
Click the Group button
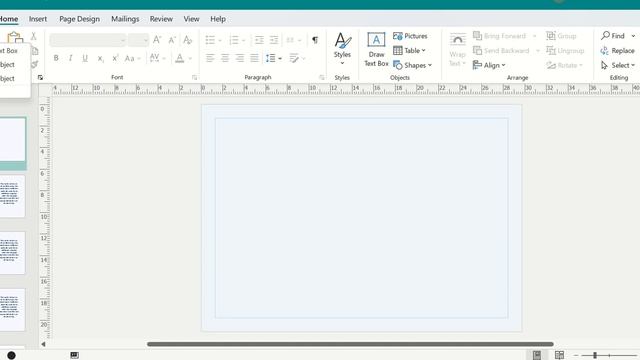tap(561, 36)
